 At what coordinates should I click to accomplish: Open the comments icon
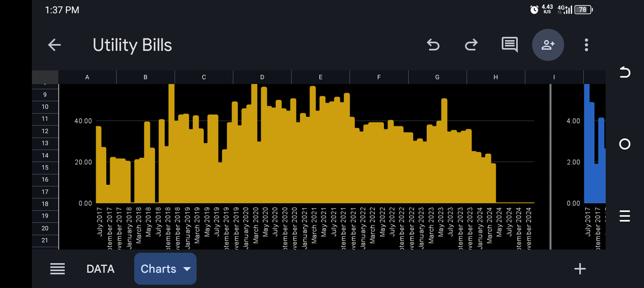point(510,45)
